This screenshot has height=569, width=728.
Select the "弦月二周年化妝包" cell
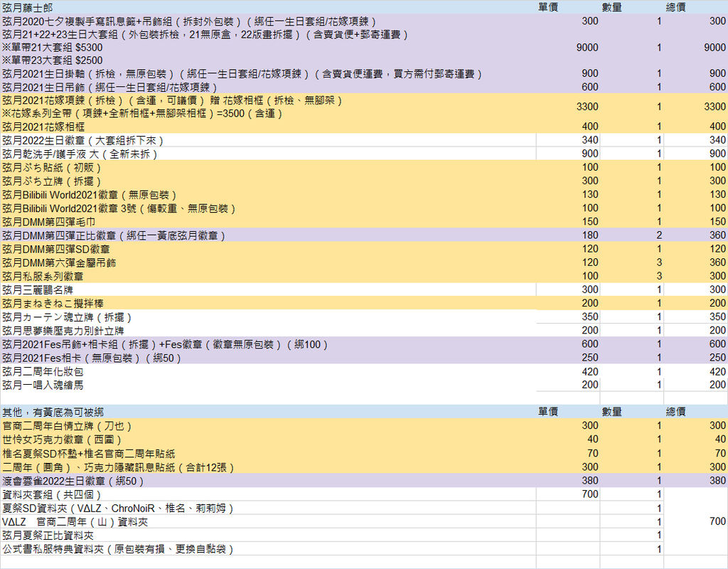[x=43, y=371]
